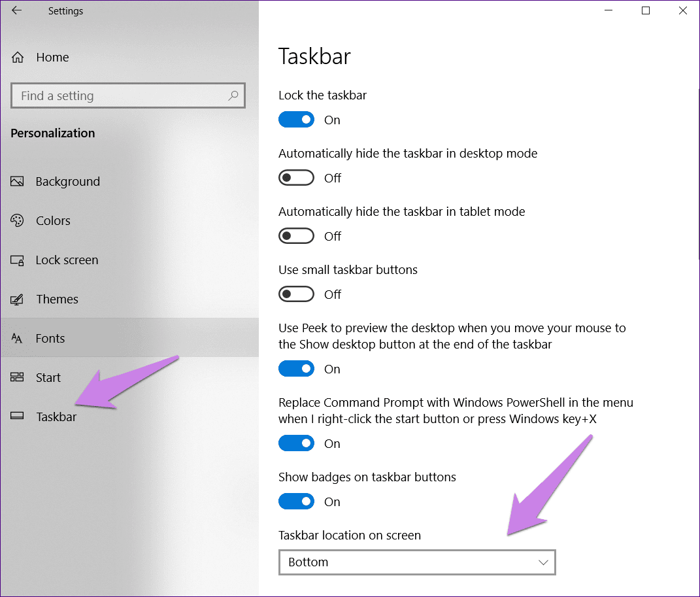Image resolution: width=700 pixels, height=597 pixels.
Task: Maximize the Settings window
Action: (x=646, y=10)
